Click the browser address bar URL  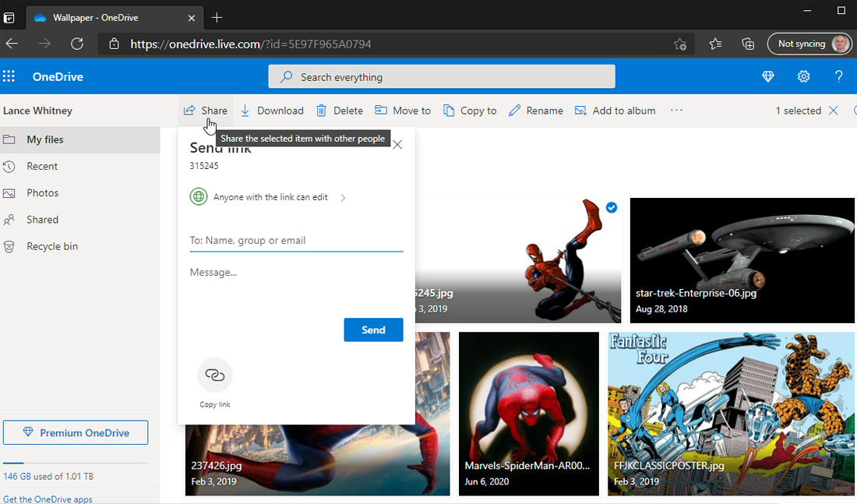coord(251,44)
